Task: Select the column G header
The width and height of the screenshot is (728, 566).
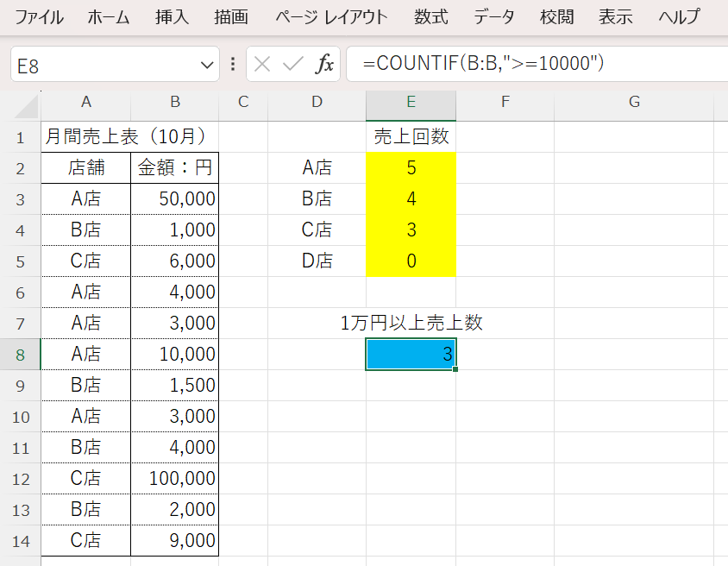Action: click(x=634, y=102)
